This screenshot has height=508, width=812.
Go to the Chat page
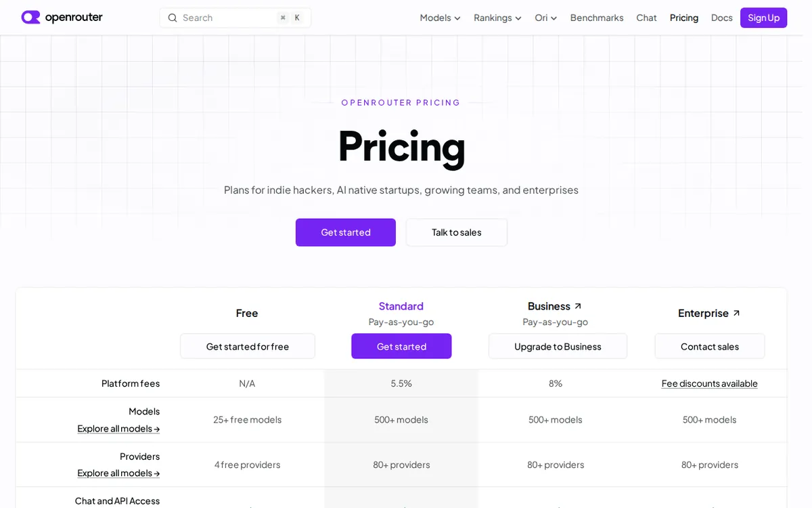646,18
